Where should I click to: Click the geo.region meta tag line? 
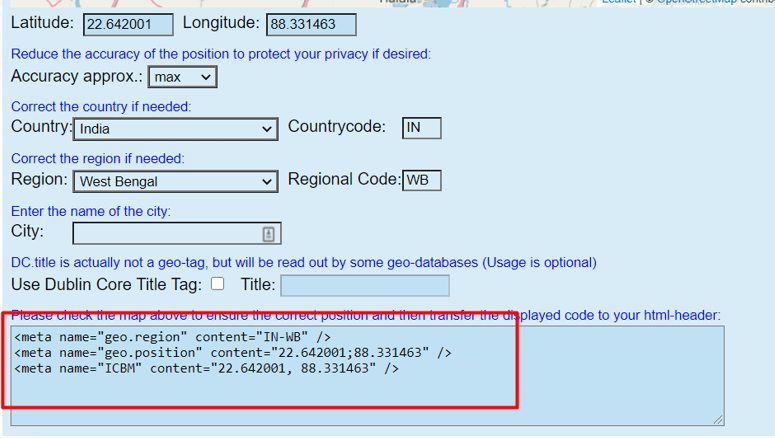point(172,337)
